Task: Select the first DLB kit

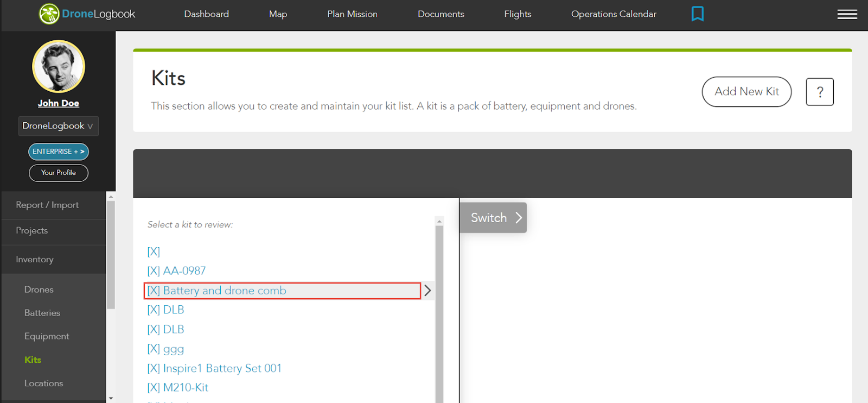Action: 165,310
